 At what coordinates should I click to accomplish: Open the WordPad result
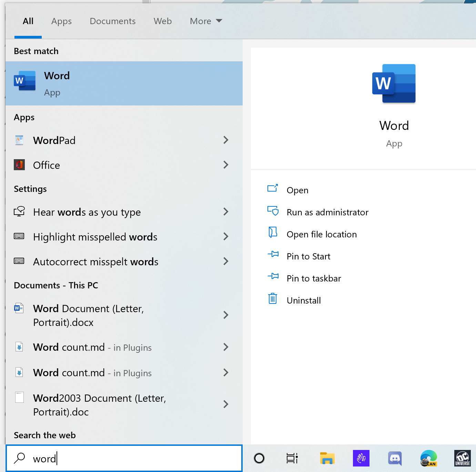(124, 140)
